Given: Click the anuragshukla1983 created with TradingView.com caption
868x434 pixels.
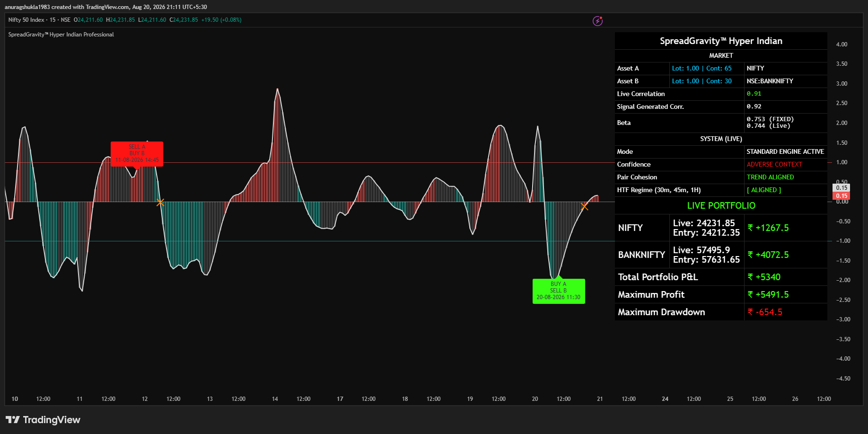Looking at the screenshot, I should [105, 7].
